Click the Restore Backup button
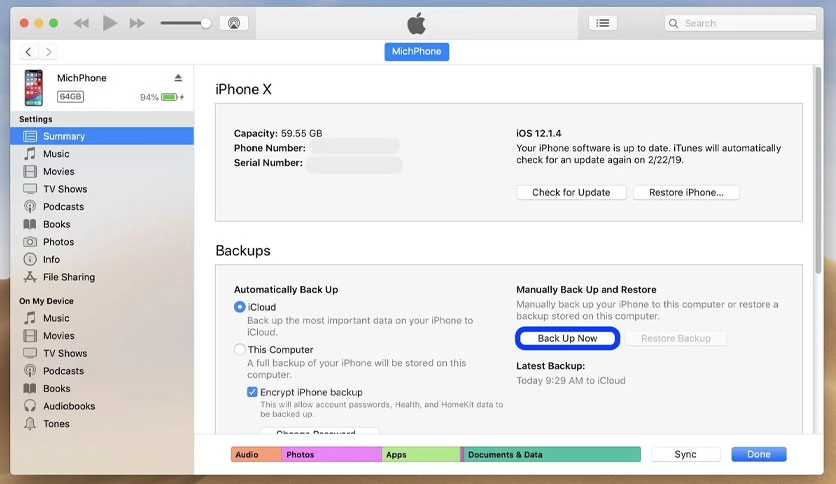Screen dimensions: 836x484 click(x=676, y=338)
